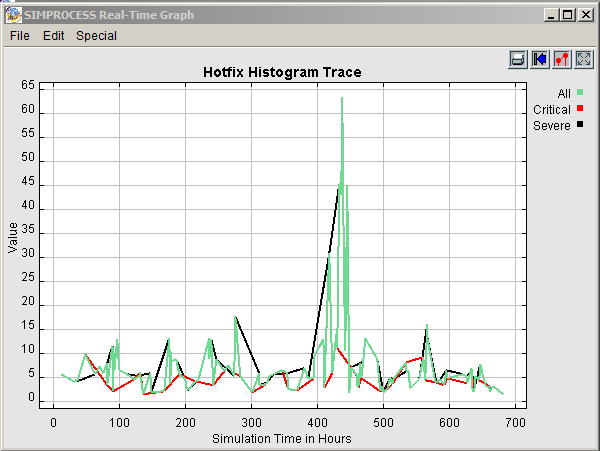Minimize the Real-Time Graph window
The height and width of the screenshot is (451, 600).
(551, 15)
